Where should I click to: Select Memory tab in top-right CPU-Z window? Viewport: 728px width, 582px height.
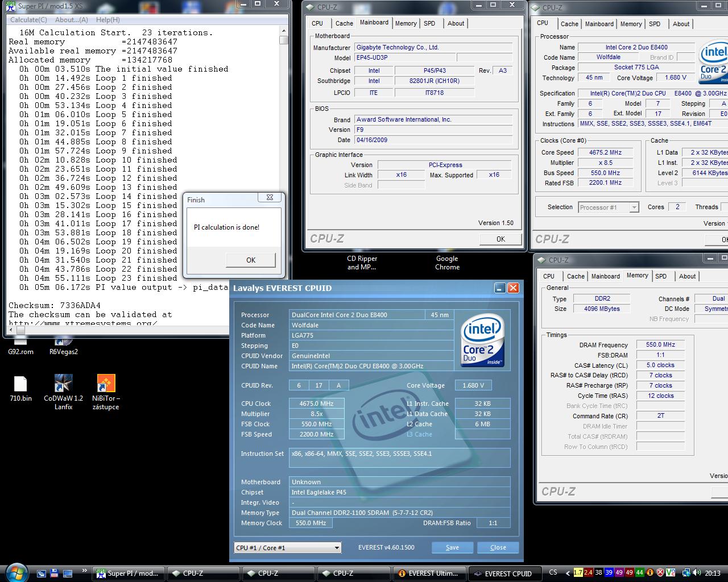(631, 24)
